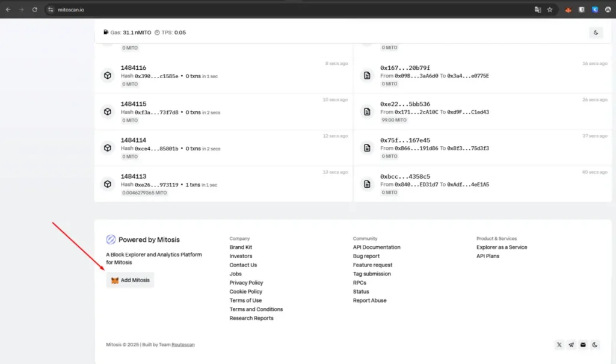This screenshot has height=364, width=616.
Task: Open the Contact Us link
Action: click(243, 265)
